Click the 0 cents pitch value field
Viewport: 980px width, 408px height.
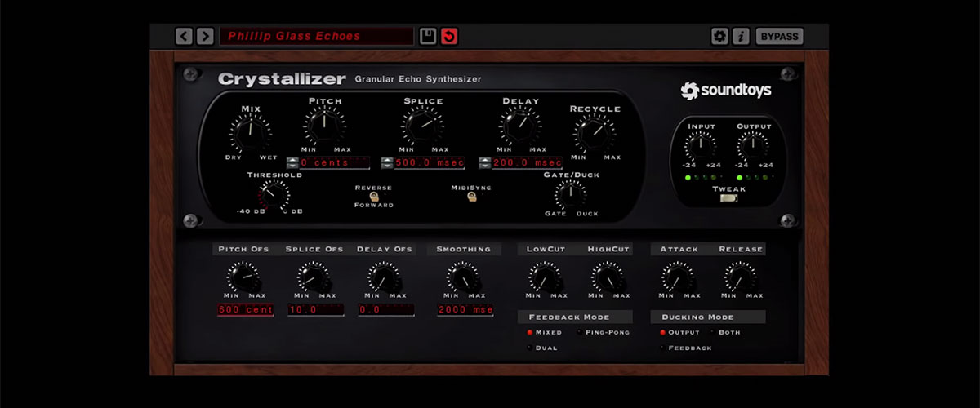tap(335, 162)
